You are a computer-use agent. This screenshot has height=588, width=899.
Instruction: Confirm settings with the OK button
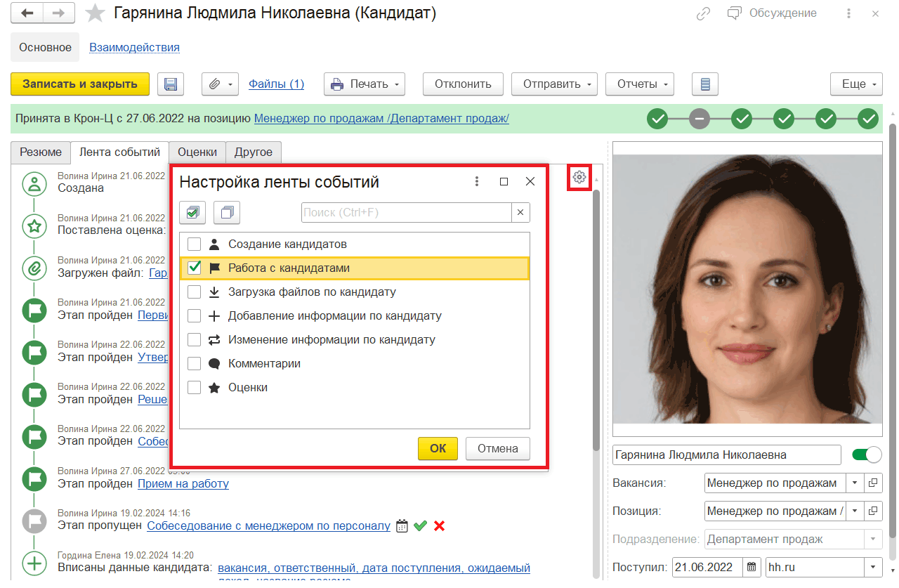[x=438, y=448]
